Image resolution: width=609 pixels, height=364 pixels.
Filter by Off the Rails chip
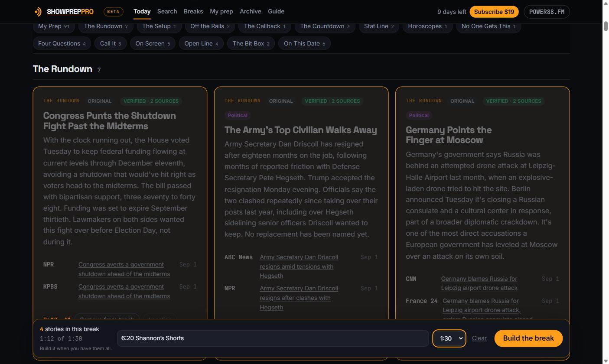point(210,26)
